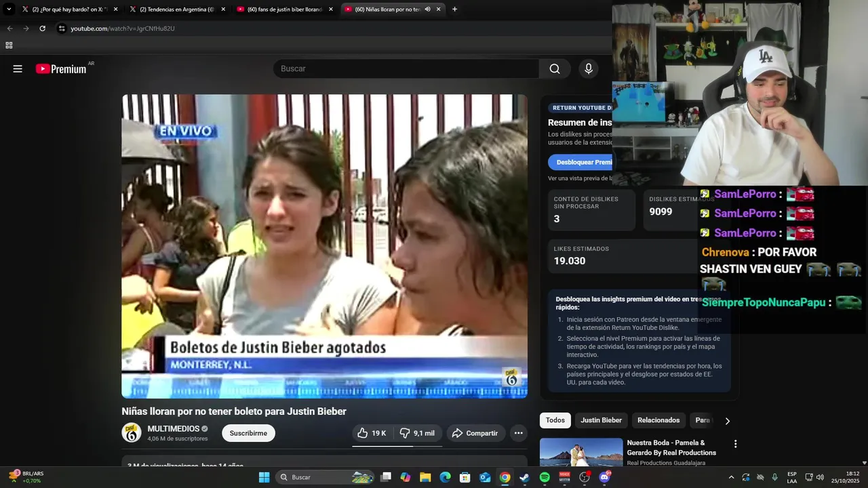Viewport: 868px width, 488px height.
Task: Open a new browser tab
Action: click(x=454, y=9)
